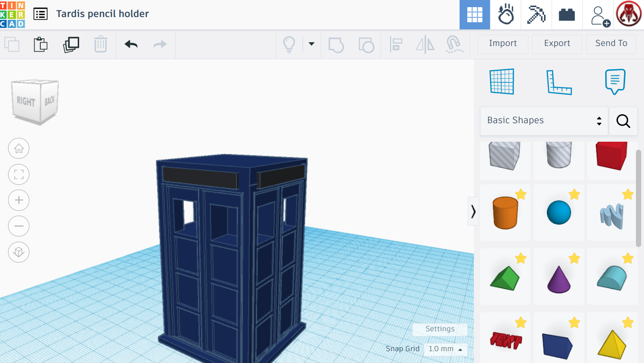Click the Mirror tool icon
Screen dimensions: 644x363
click(425, 45)
